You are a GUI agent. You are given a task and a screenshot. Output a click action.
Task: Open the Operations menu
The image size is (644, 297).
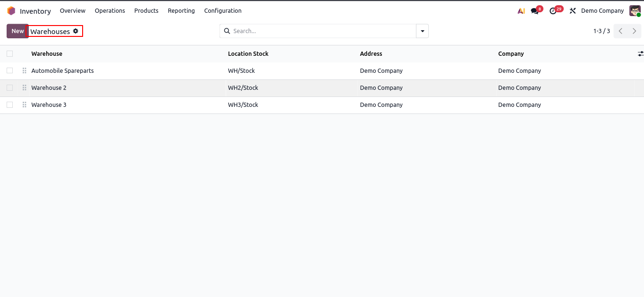click(110, 11)
